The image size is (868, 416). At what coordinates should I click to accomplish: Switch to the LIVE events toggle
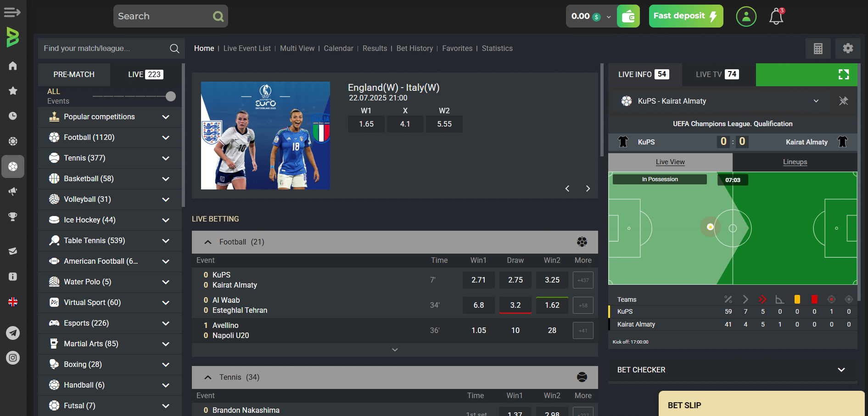[146, 74]
